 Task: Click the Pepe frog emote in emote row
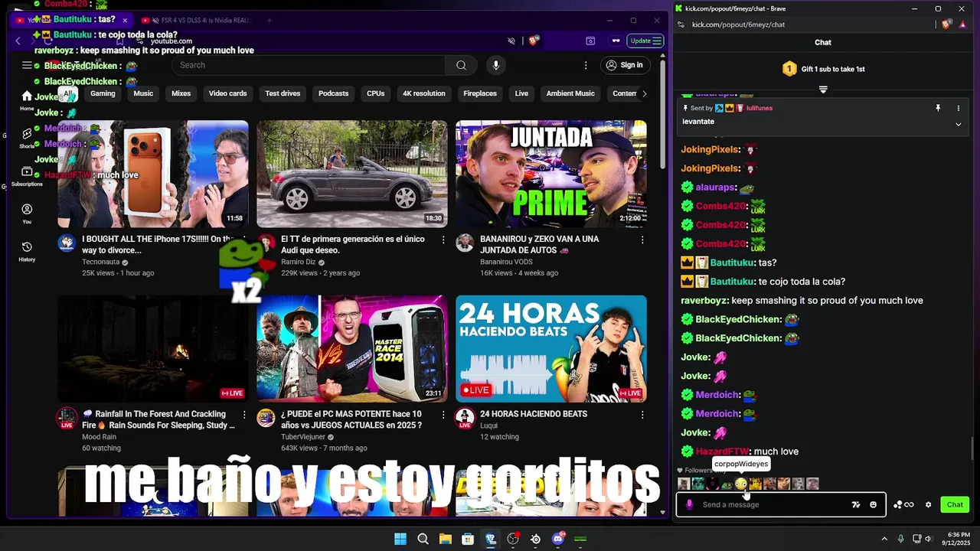click(x=726, y=484)
